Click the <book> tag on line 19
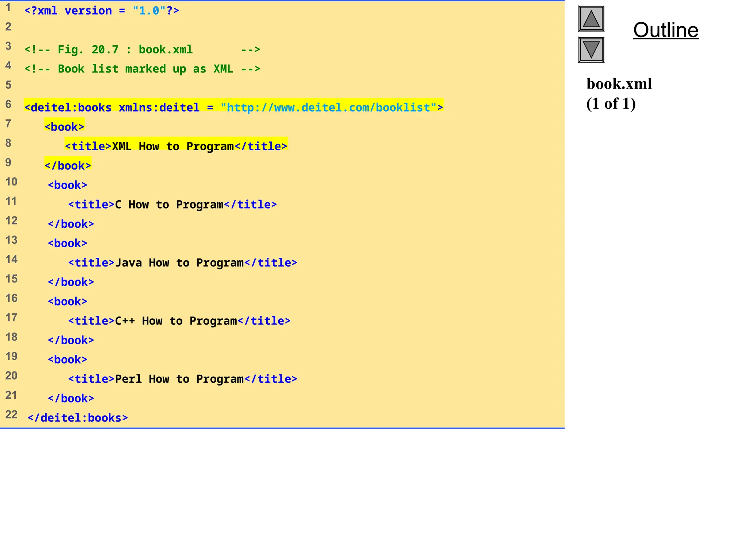The width and height of the screenshot is (747, 560). (67, 359)
